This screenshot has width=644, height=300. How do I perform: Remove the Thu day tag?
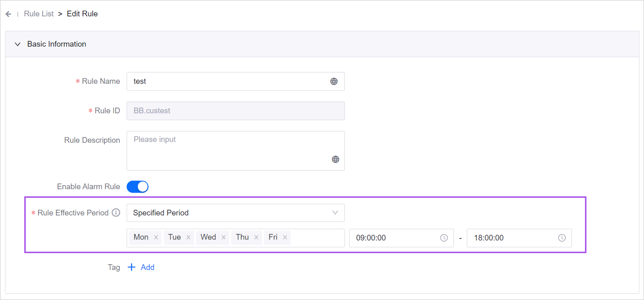pyautogui.click(x=256, y=237)
